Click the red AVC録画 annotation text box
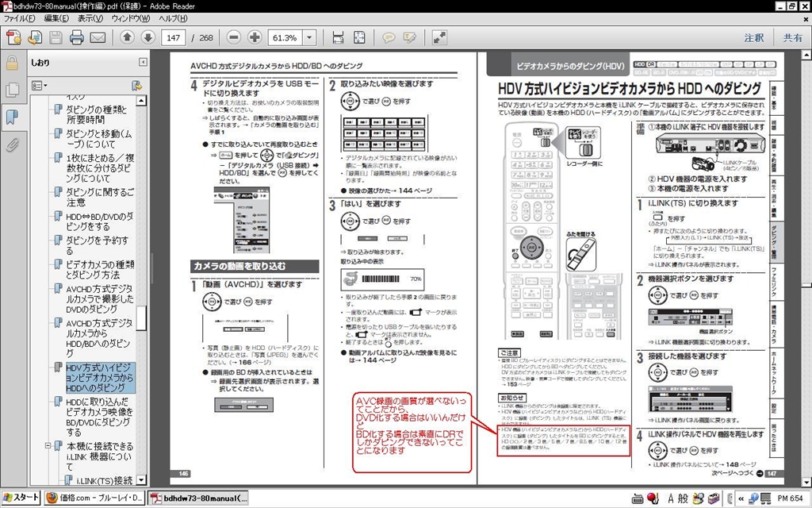This screenshot has height=508, width=812. [412, 433]
